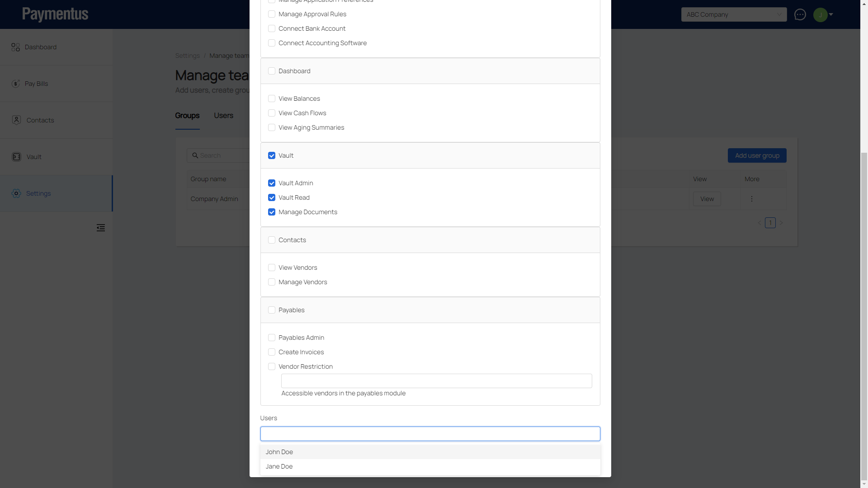Switch to the Groups tab
The height and width of the screenshot is (488, 868).
pos(187,116)
